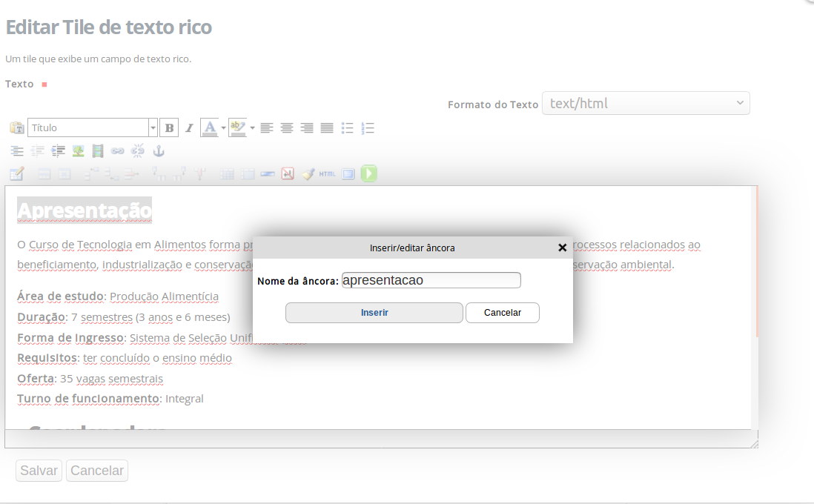The height and width of the screenshot is (504, 814).
Task: Click the insert/edit link chain icon
Action: point(118,151)
